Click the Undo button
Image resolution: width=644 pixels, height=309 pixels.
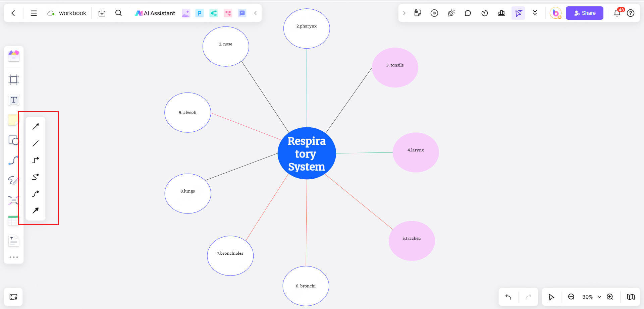[508, 297]
